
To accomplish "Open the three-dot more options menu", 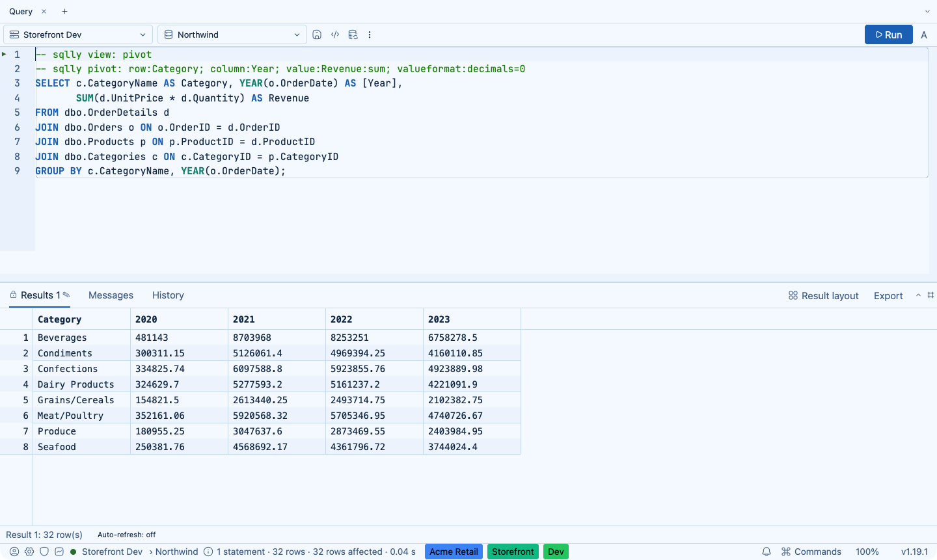I will [370, 34].
